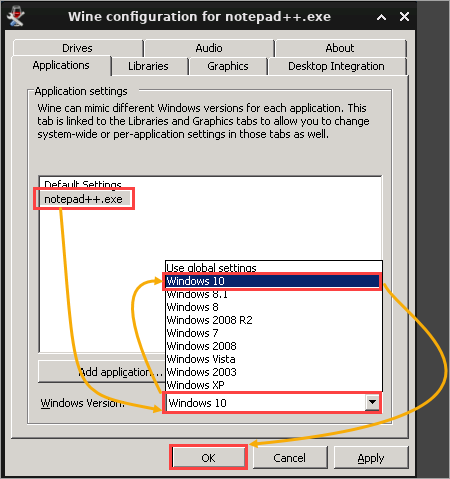Select notepad++.exe in the application list
The height and width of the screenshot is (479, 450).
[x=84, y=199]
